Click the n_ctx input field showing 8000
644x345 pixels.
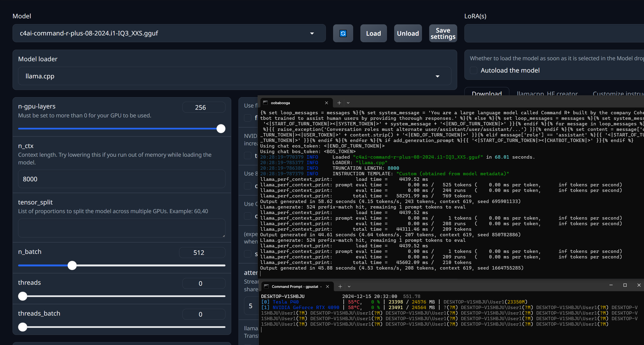click(x=121, y=179)
